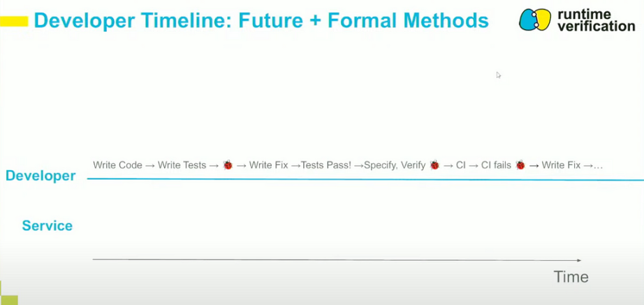Viewport: 644px width, 305px height.
Task: Click the yellow bar left of the slide title
Action: click(x=14, y=21)
